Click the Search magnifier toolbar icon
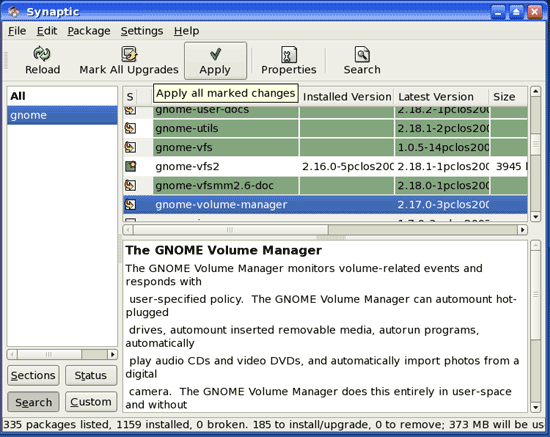This screenshot has width=550, height=437. click(362, 54)
